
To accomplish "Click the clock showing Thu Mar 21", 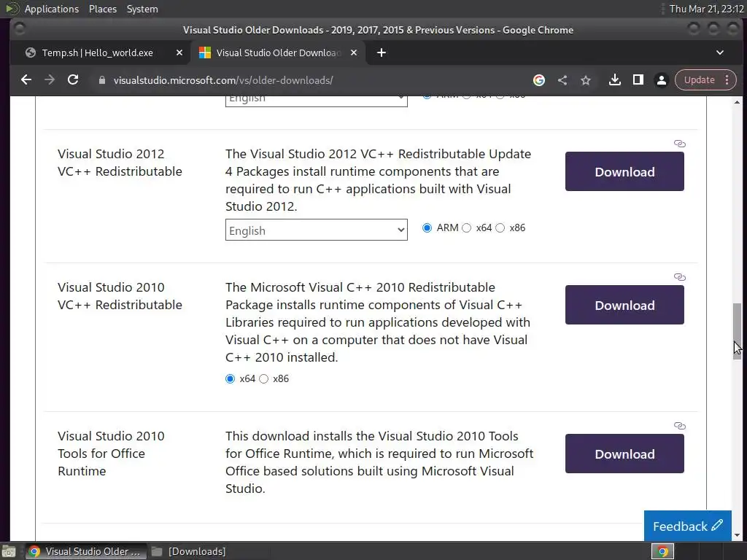I will point(706,9).
